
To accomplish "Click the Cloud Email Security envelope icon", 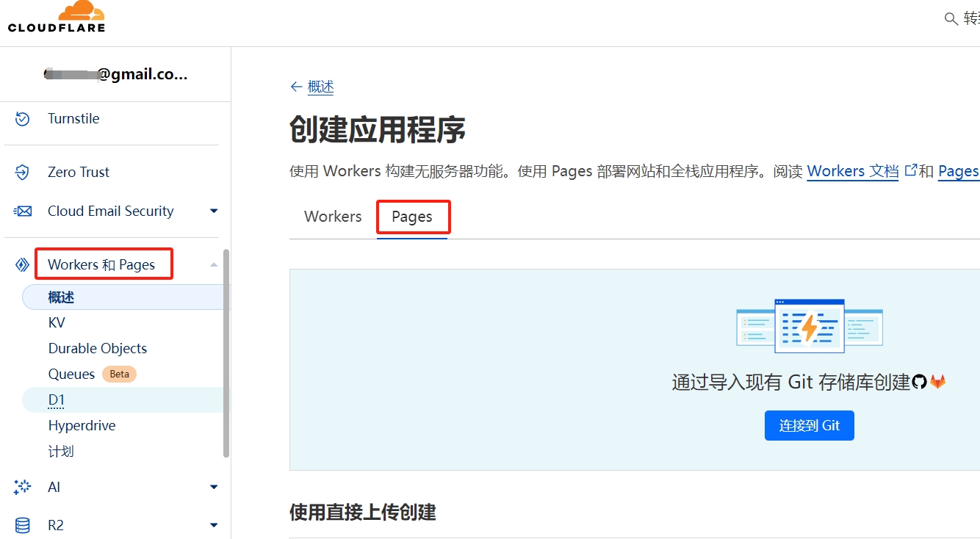I will 23,211.
